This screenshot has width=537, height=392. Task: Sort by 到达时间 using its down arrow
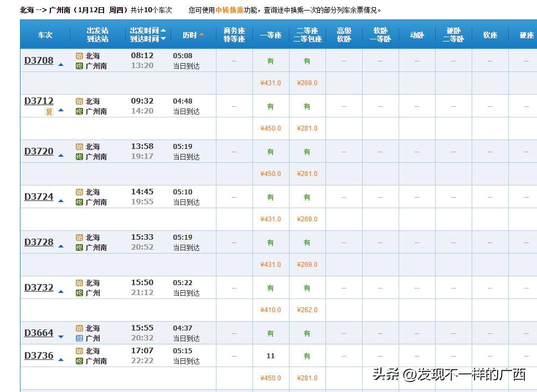pos(163,39)
